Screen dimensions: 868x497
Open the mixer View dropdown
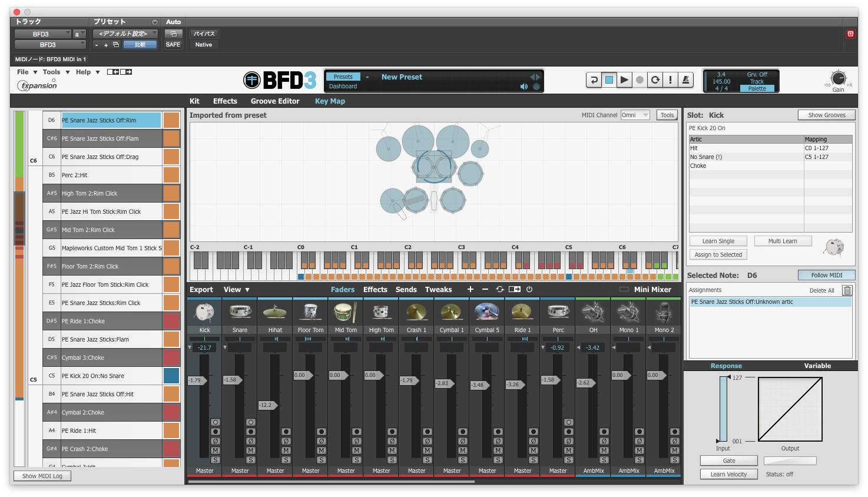[x=236, y=289]
